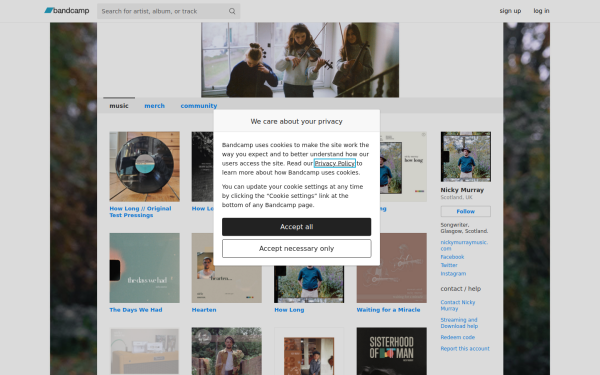The image size is (600, 375).
Task: Switch to the merch tab
Action: tap(155, 106)
